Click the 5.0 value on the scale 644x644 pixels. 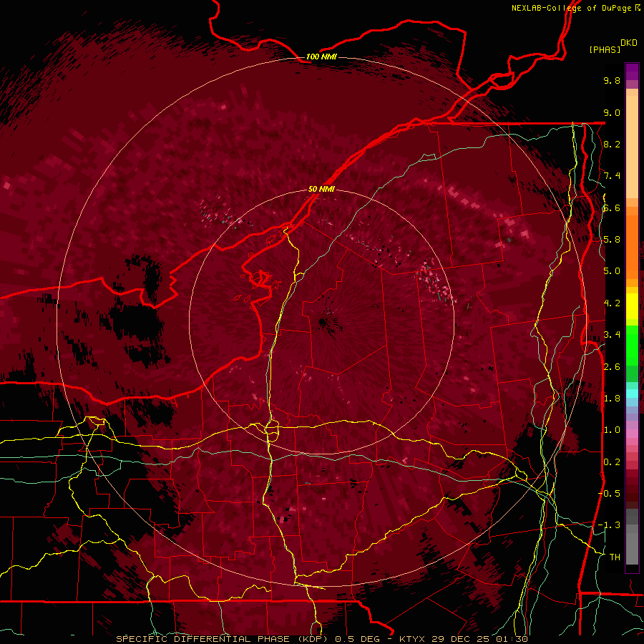612,271
